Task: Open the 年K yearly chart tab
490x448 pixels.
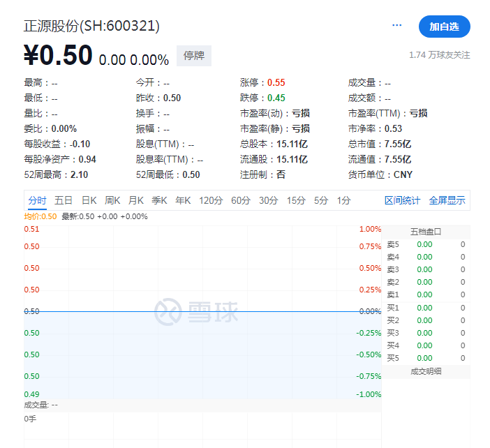Action: (183, 200)
